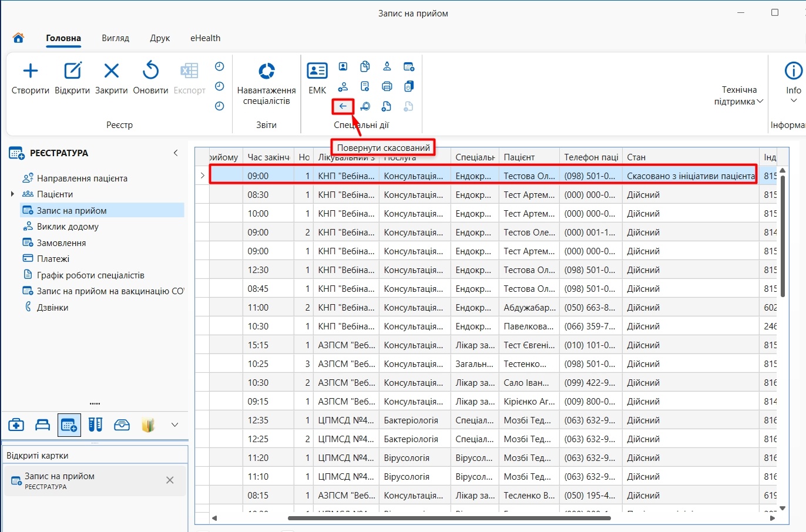Open the ЕМК patient card icon

coord(317,71)
